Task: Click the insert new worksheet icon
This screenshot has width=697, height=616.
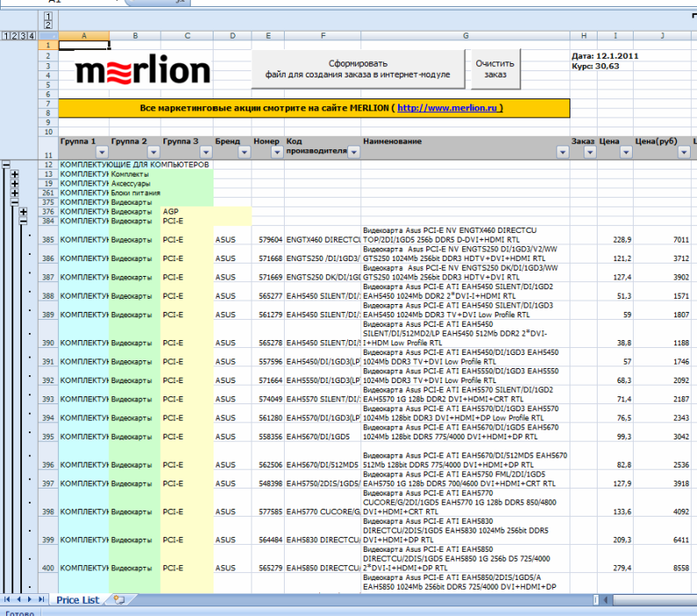Action: pos(119,599)
